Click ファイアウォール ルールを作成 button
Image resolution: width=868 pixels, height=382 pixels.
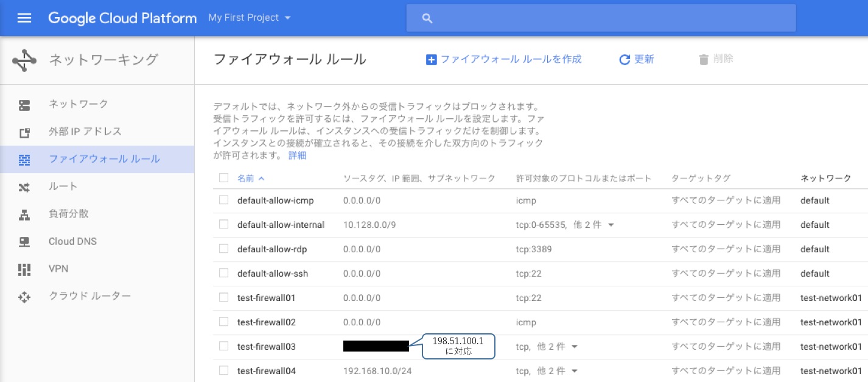(x=504, y=59)
